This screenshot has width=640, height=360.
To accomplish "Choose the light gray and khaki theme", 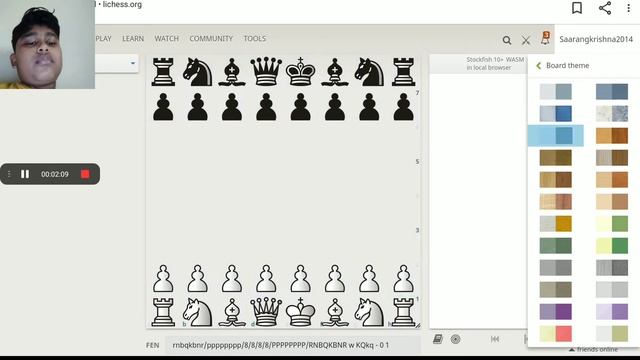I will click(x=612, y=334).
